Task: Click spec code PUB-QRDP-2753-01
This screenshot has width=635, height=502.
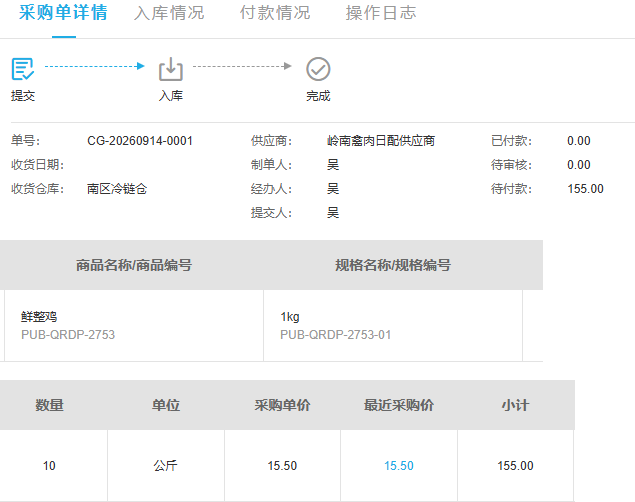Action: (x=336, y=335)
